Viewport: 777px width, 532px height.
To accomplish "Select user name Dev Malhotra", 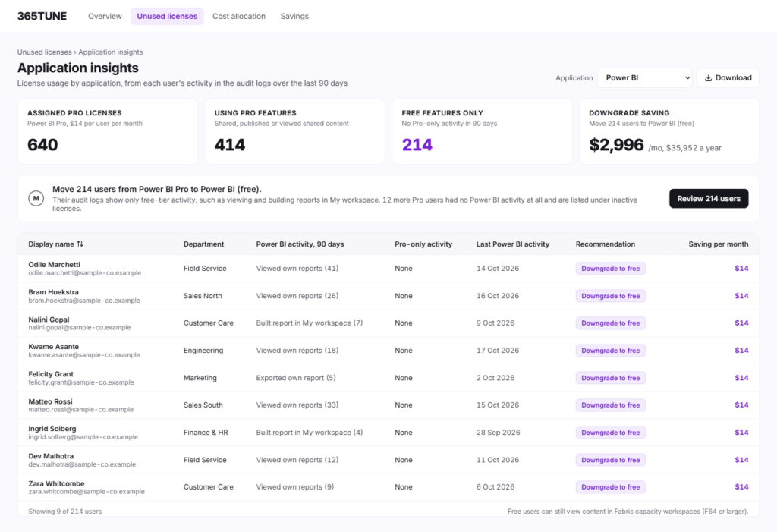I will tap(51, 456).
